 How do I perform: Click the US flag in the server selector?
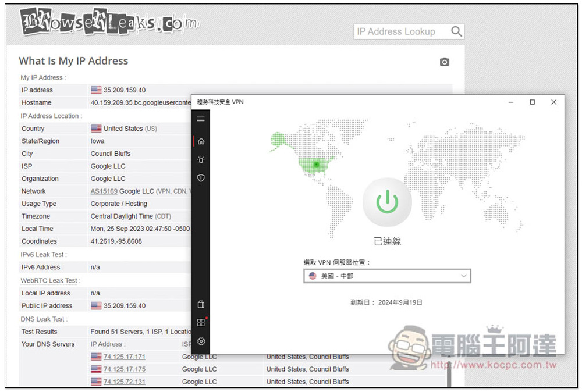(313, 276)
